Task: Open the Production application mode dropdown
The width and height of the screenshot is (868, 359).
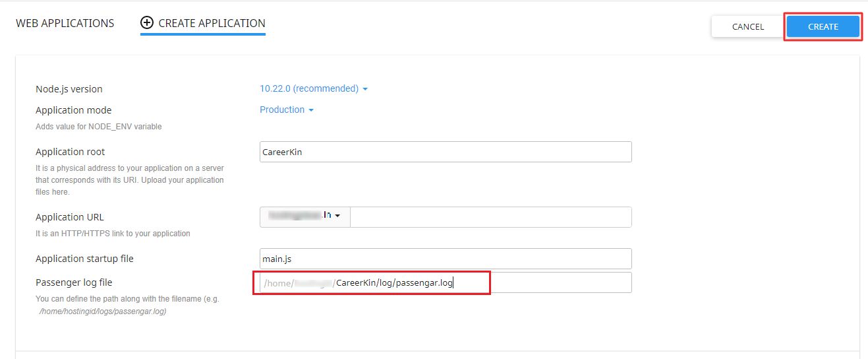Action: click(x=287, y=110)
